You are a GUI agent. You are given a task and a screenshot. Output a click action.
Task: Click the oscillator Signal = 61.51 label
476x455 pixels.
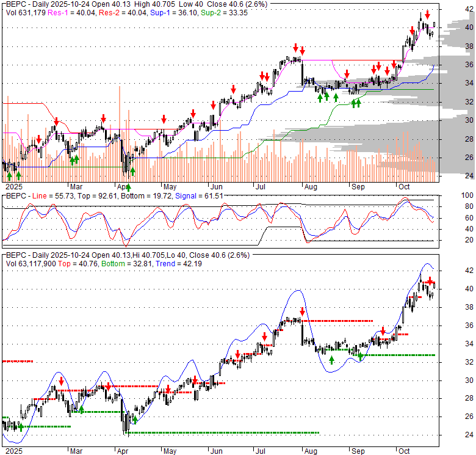[199, 196]
